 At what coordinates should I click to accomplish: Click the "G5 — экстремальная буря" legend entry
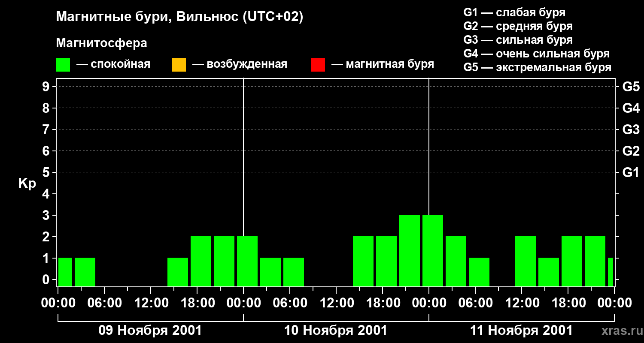(x=537, y=67)
